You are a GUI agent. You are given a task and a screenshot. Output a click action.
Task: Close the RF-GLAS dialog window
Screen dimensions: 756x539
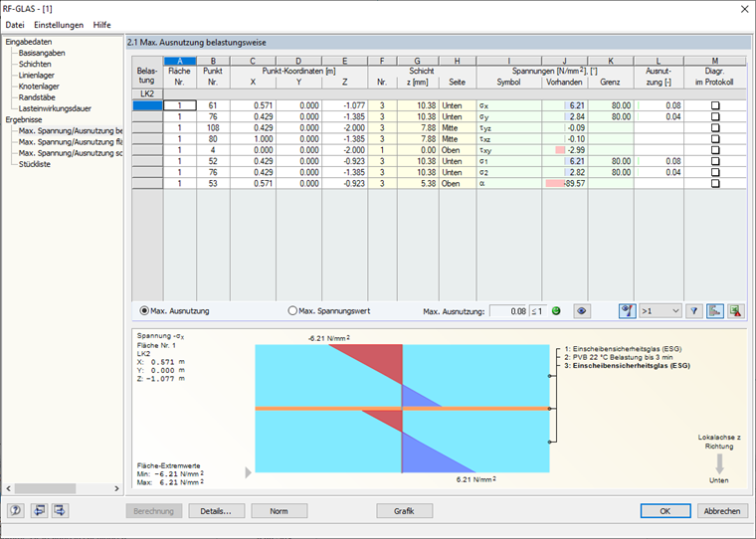pos(745,9)
